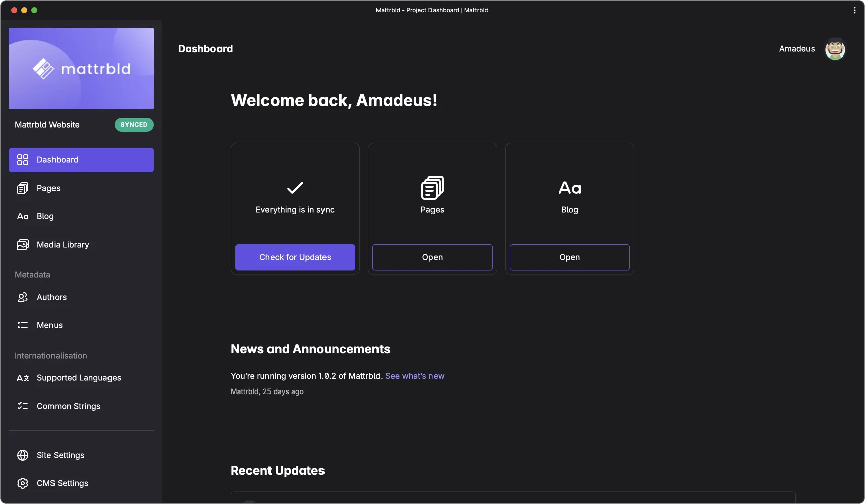
Task: Click the CMS Settings gear icon
Action: point(23,483)
